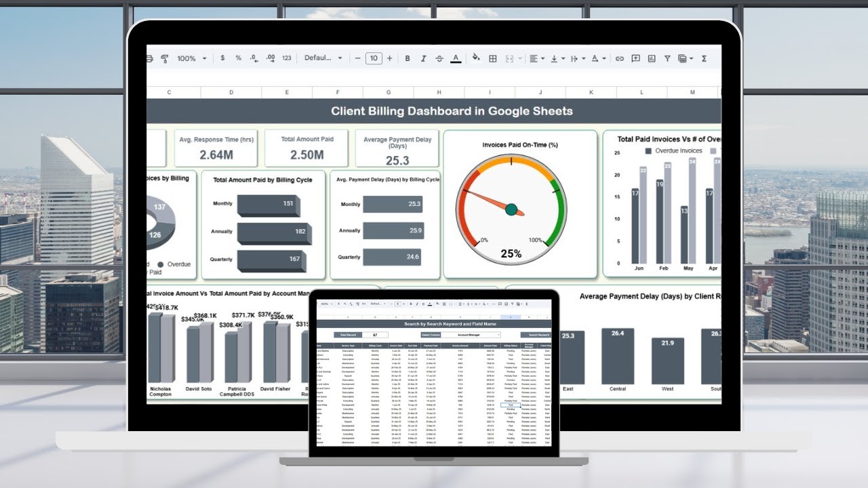The height and width of the screenshot is (488, 868).
Task: Open the Default font family dropdown
Action: click(323, 58)
